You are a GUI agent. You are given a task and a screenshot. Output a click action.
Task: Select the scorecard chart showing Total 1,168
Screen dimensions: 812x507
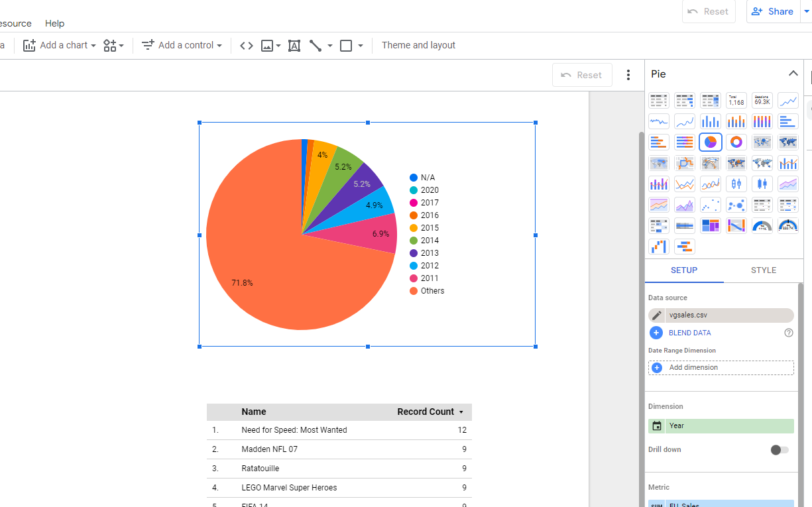pyautogui.click(x=736, y=101)
